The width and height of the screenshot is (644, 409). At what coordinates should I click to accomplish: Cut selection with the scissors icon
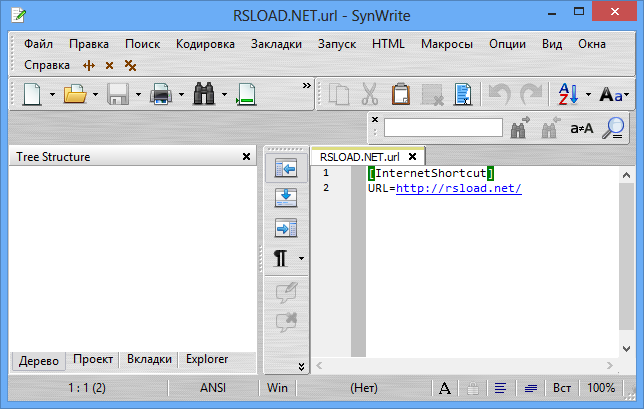370,94
